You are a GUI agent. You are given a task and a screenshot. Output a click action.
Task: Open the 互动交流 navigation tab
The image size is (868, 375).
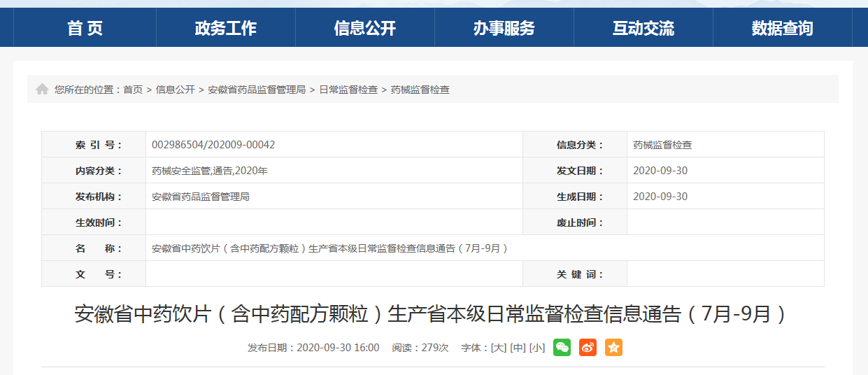[x=643, y=28]
